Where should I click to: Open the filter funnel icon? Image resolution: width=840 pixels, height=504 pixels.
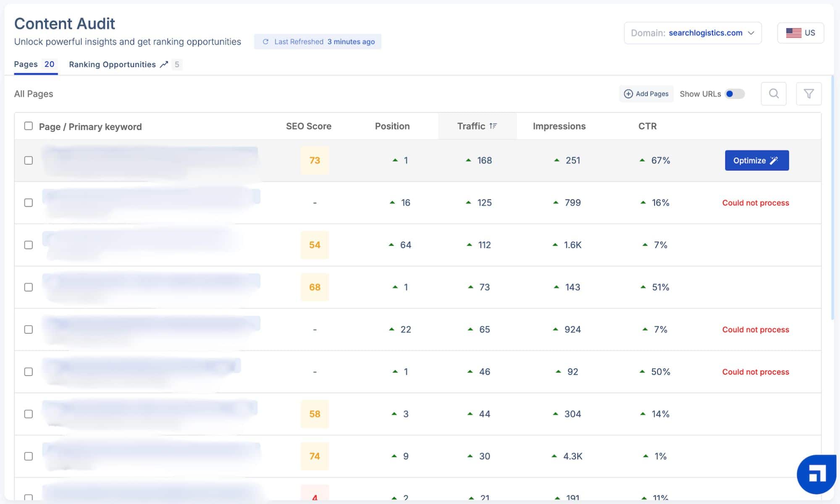[x=808, y=94]
